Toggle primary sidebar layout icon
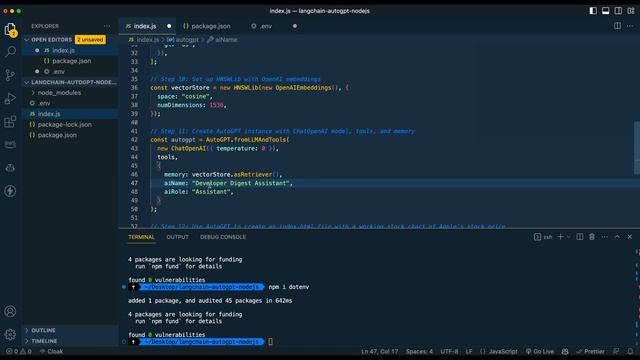Image resolution: width=640 pixels, height=360 pixels. click(x=593, y=11)
